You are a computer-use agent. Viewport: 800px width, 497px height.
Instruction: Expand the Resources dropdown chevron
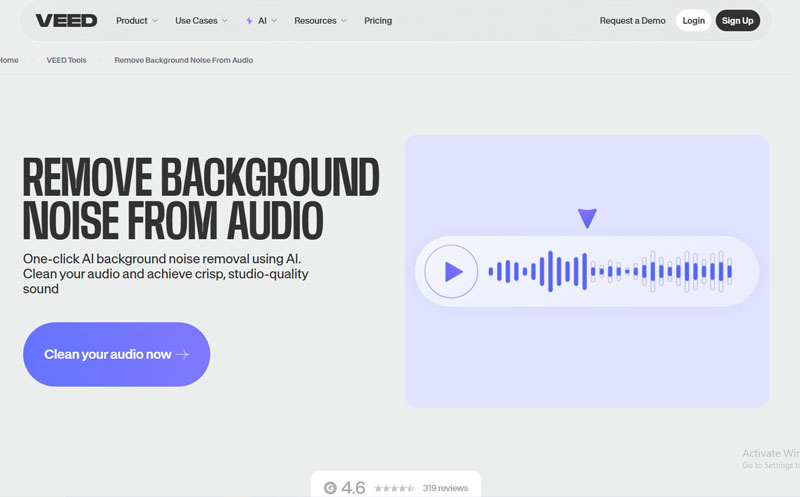[343, 21]
